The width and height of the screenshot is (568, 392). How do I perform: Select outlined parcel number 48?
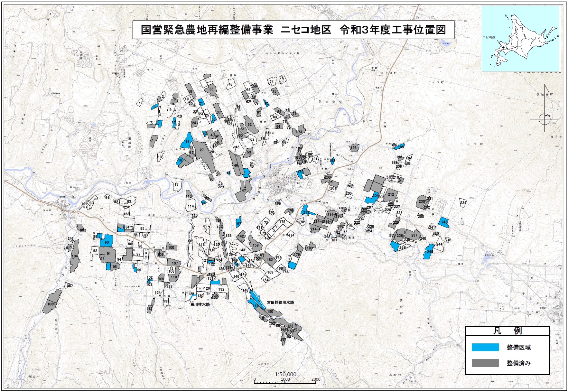coord(230,84)
